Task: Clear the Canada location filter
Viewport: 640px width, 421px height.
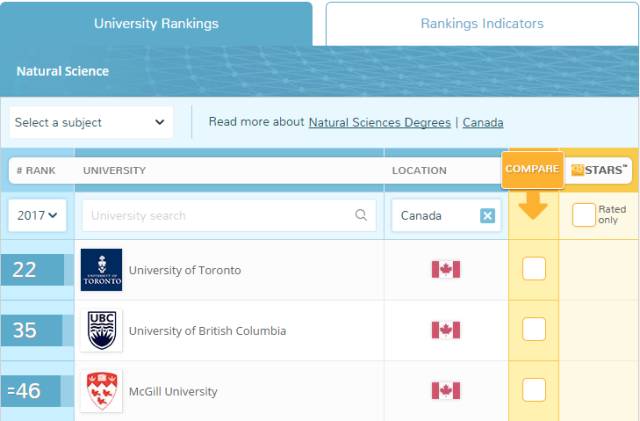Action: point(487,215)
